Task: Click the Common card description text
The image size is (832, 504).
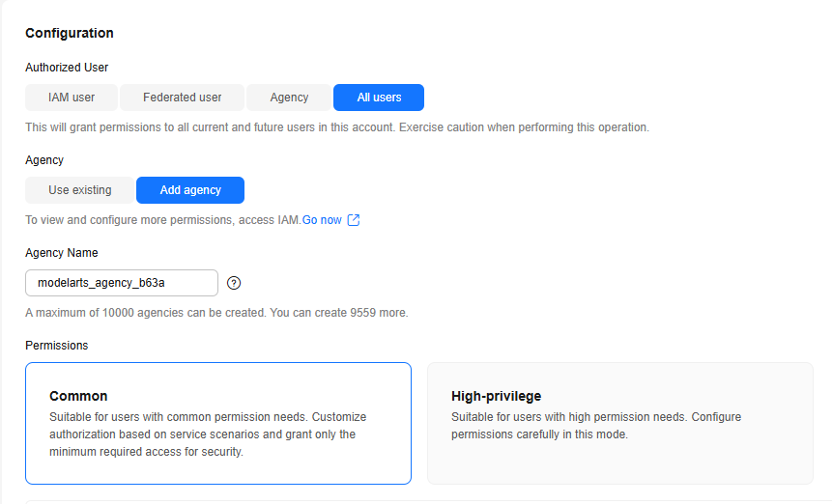Action: [208, 434]
